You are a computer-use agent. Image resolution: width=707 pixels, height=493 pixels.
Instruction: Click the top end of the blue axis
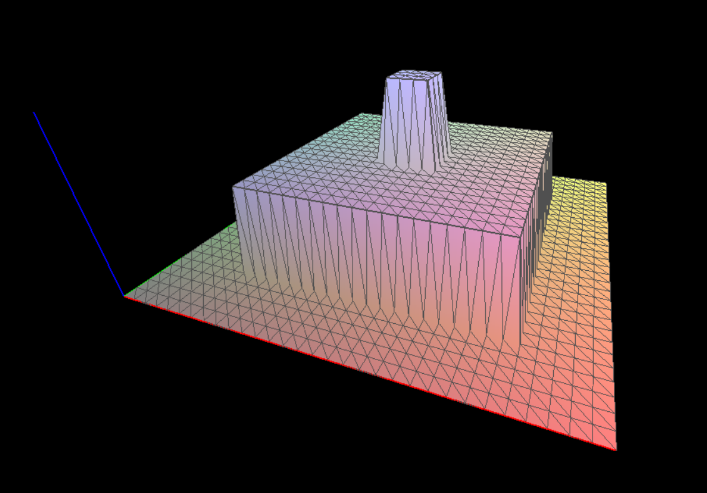point(35,113)
